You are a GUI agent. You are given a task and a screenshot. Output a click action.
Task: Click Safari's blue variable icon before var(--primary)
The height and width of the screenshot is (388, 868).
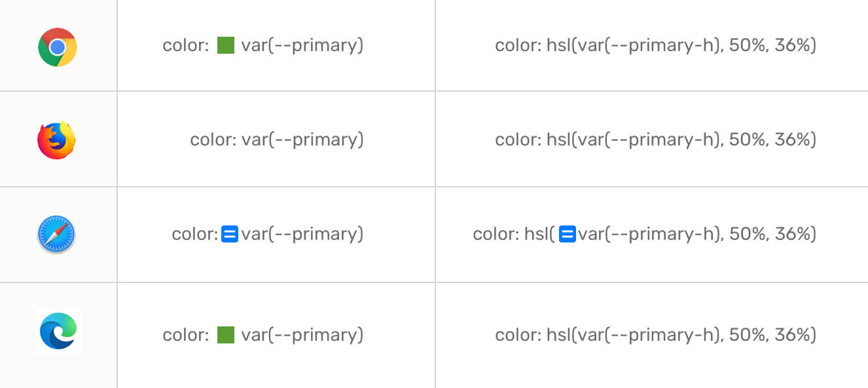coord(229,234)
